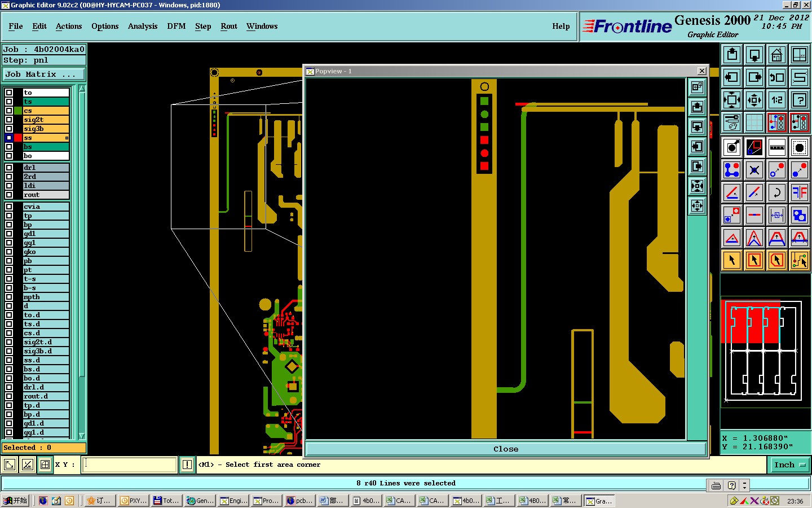Screen dimensions: 812x508
Task: Toggle visibility box of layer sig2t
Action: click(9, 120)
